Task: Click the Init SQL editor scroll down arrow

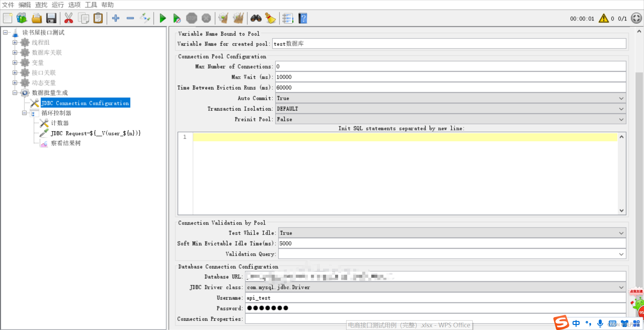Action: [x=622, y=211]
